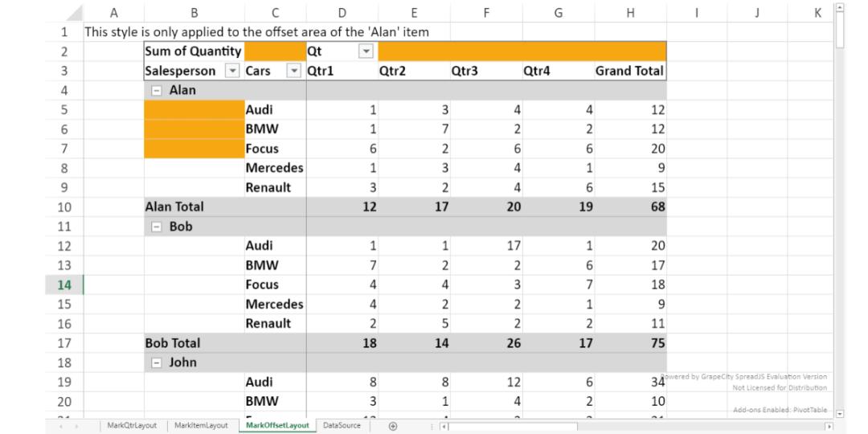Click the horizontal scrollbar thumb

pyautogui.click(x=513, y=426)
